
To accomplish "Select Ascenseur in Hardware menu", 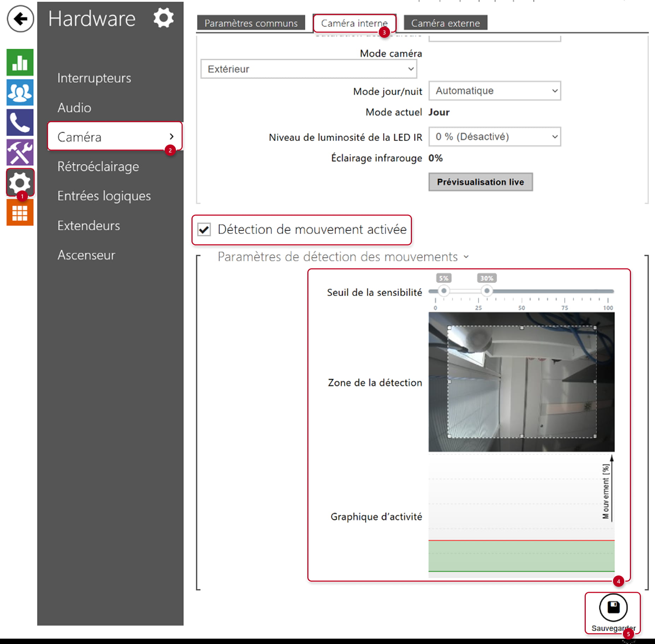I will tap(86, 255).
